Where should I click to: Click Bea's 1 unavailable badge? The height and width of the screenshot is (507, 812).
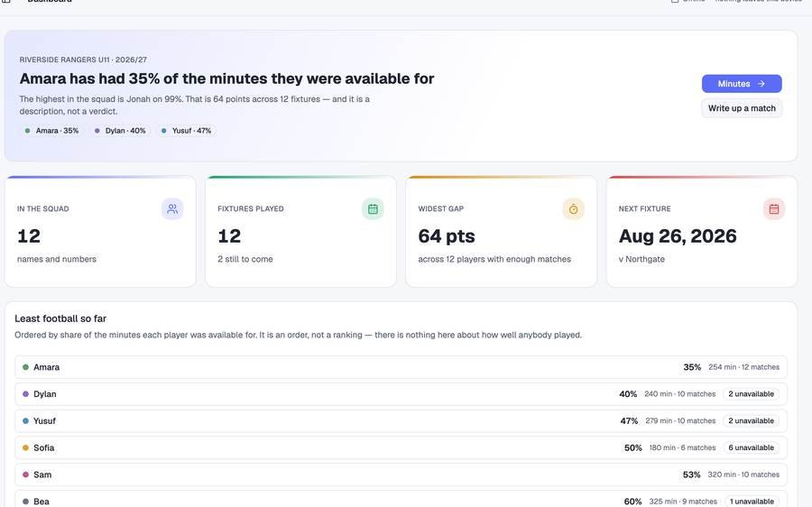pyautogui.click(x=752, y=502)
